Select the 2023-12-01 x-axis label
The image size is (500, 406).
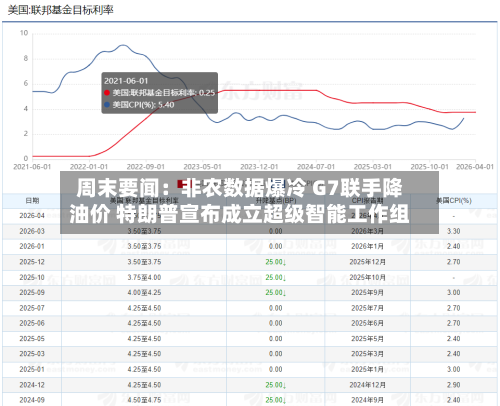pyautogui.click(x=259, y=167)
